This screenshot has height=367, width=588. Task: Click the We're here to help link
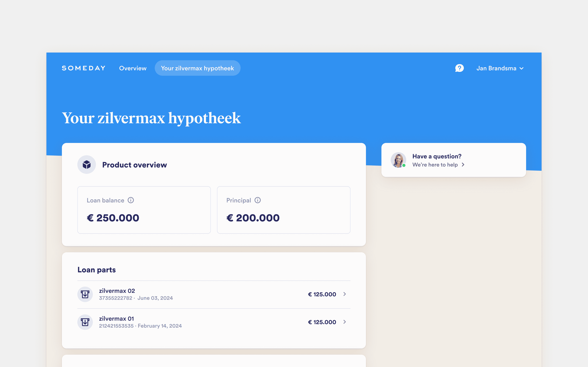(435, 165)
